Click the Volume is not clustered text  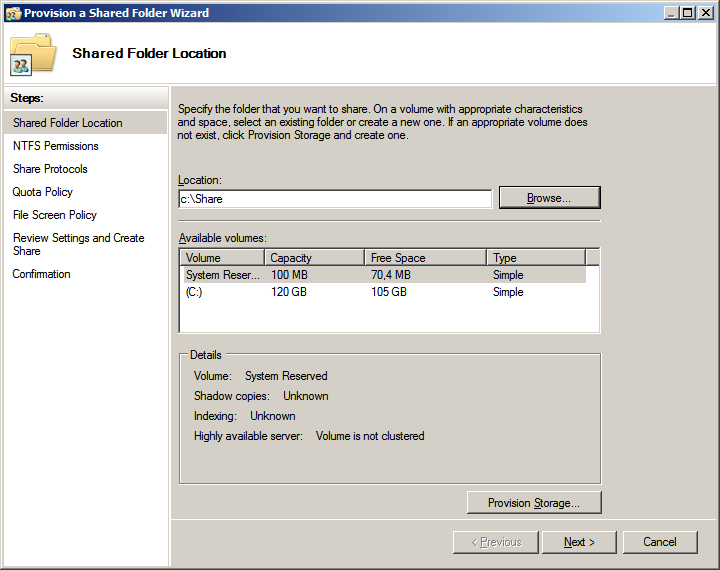tap(370, 436)
